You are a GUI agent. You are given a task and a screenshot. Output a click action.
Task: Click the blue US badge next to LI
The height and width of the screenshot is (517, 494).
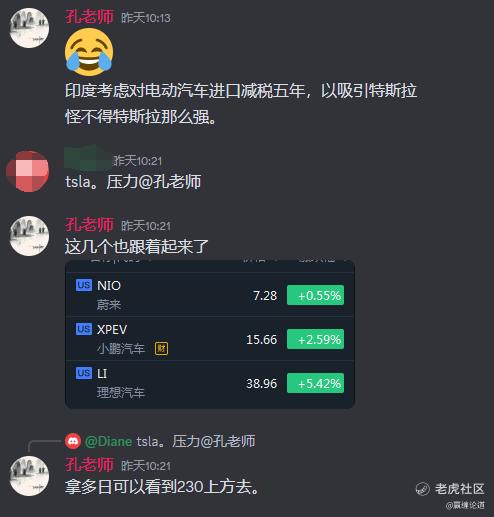(84, 373)
